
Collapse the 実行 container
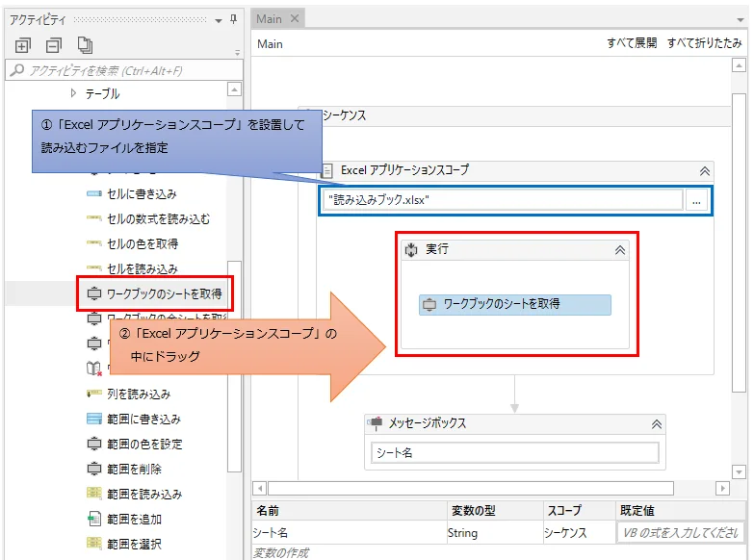(x=620, y=250)
